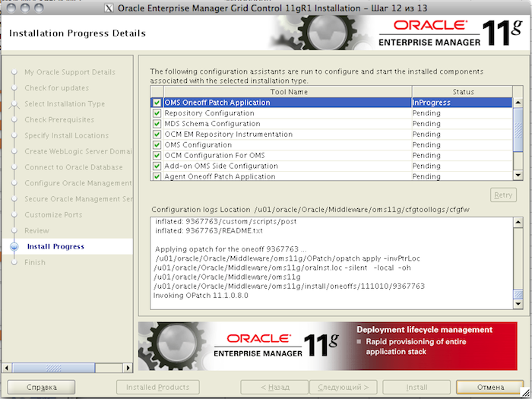Click the Oracle Enterprise Manager banner image

[x=328, y=346]
